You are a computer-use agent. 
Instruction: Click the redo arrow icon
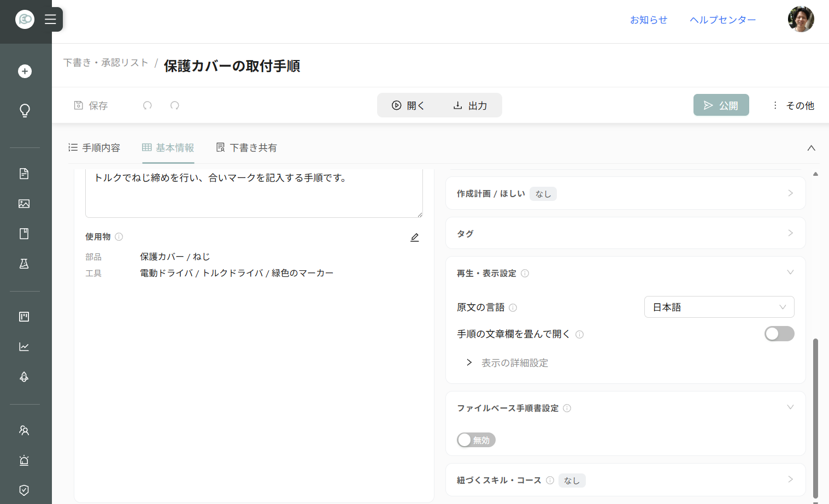[x=175, y=105]
